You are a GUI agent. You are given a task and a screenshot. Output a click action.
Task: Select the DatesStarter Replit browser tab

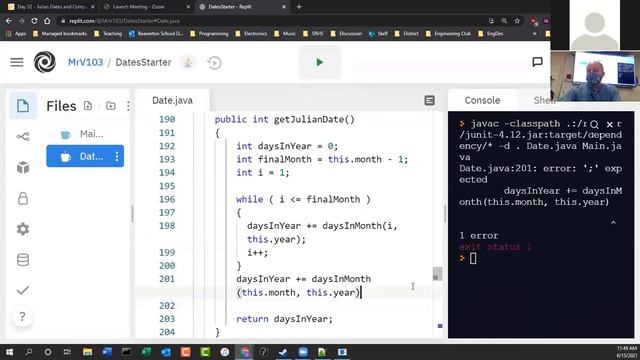[x=242, y=7]
